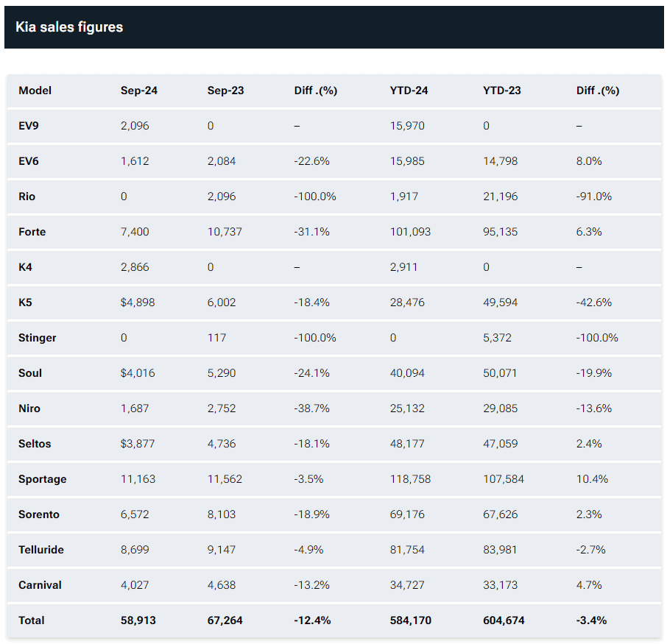Screen dimensions: 667x644
Task: Click the Forte model name
Action: coord(32,232)
